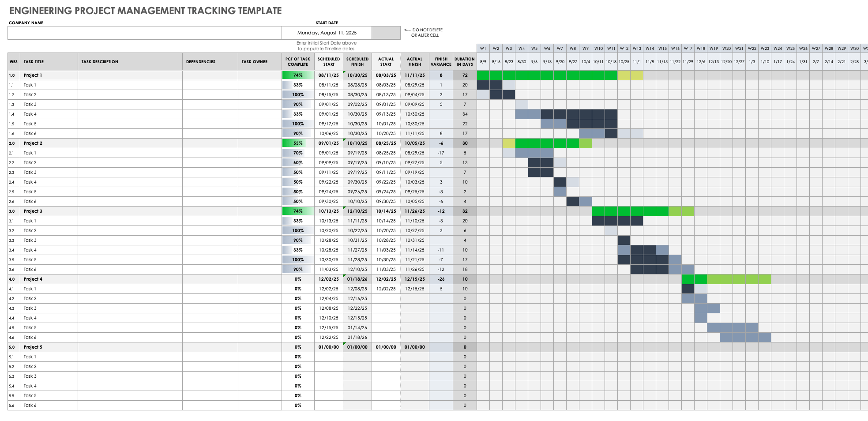The image size is (868, 421).
Task: Click the DO NOT DELETE OR ALTER CELL note
Action: (x=424, y=33)
